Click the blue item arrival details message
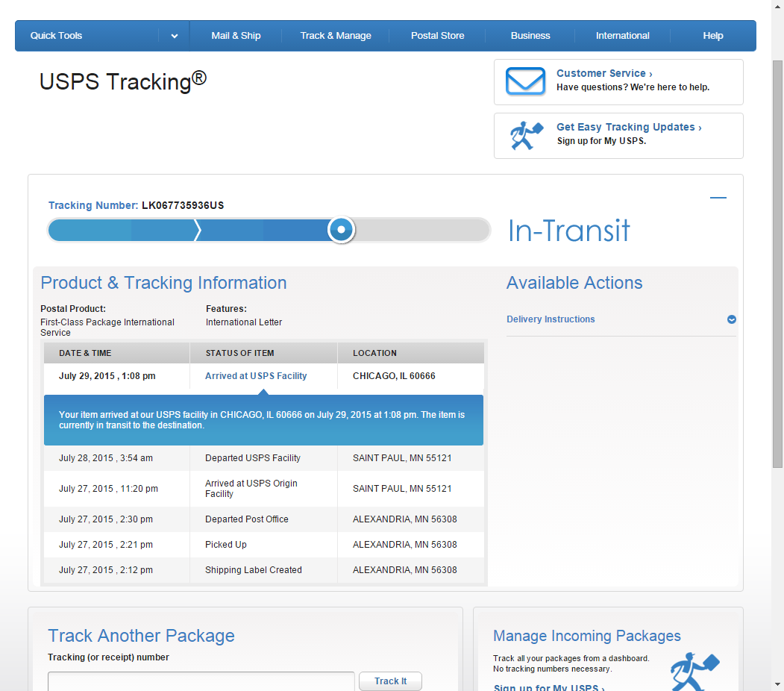The image size is (784, 691). coord(263,420)
